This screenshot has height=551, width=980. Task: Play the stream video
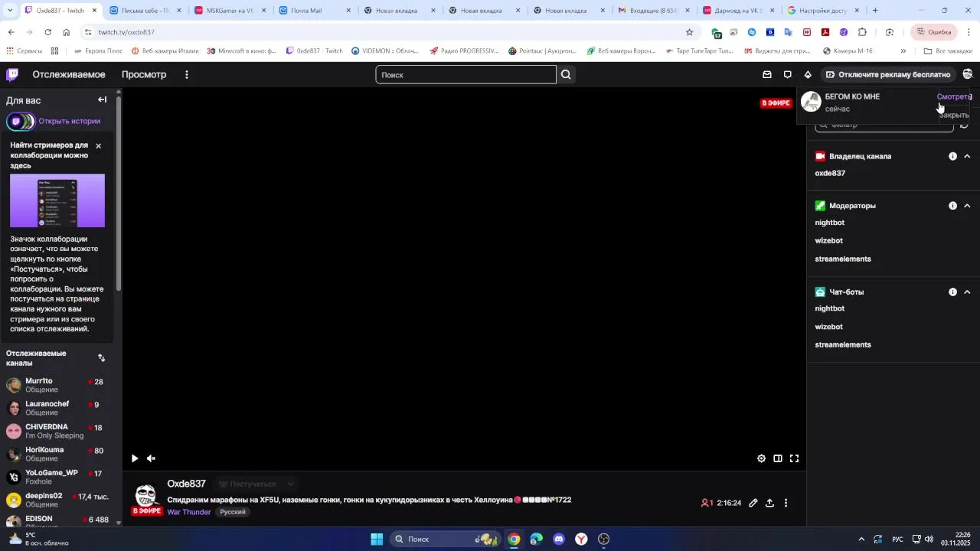click(135, 458)
